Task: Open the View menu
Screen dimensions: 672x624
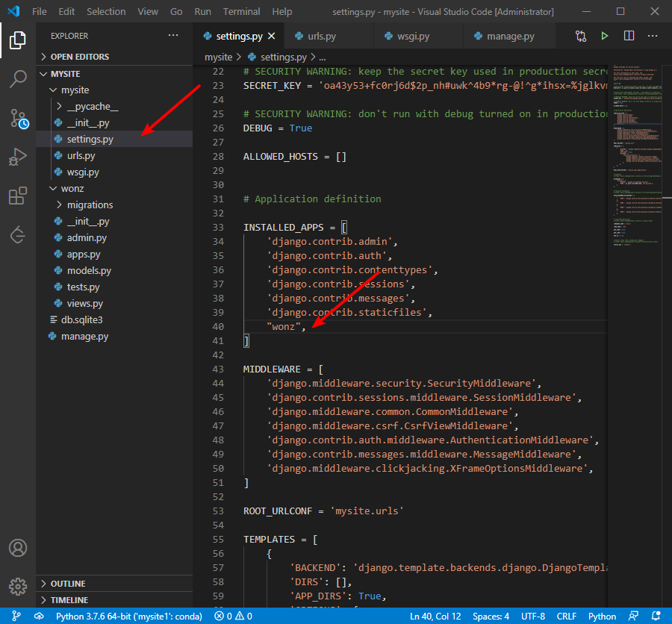Action: [x=148, y=12]
